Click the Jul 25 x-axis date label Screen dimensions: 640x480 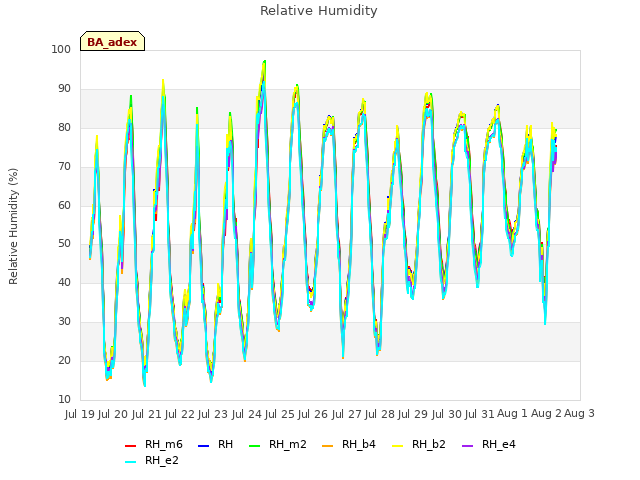280,414
